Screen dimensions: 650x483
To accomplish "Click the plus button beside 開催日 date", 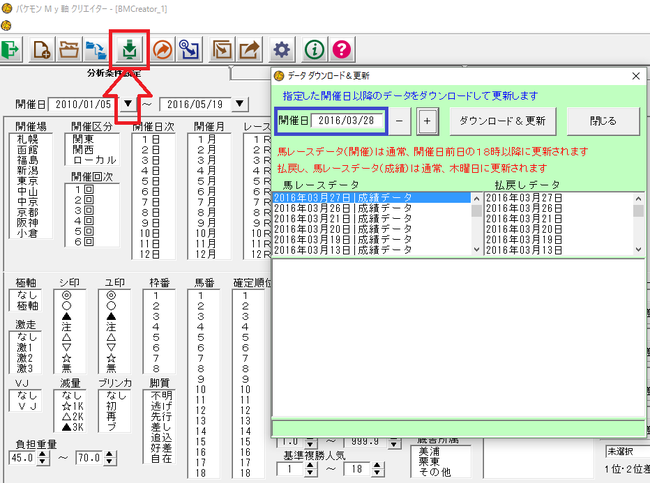I will click(x=427, y=121).
